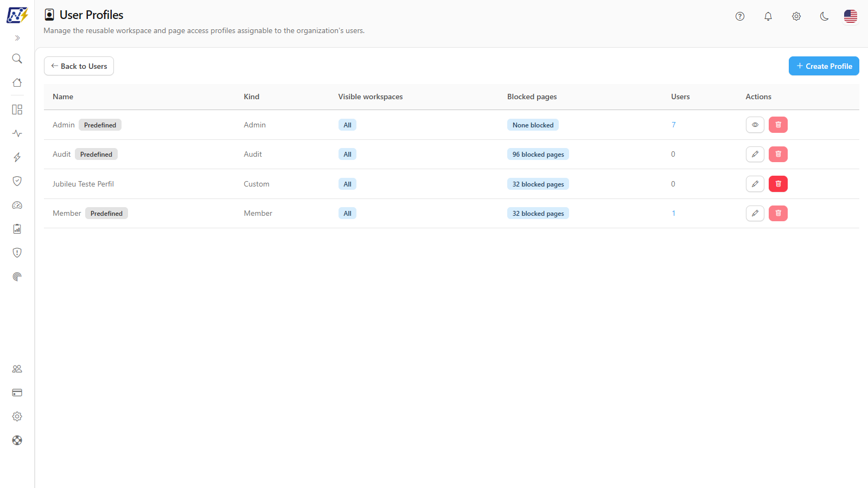Delete the Jubileu Teste Perfil profile
Image resolution: width=868 pixels, height=488 pixels.
[778, 184]
